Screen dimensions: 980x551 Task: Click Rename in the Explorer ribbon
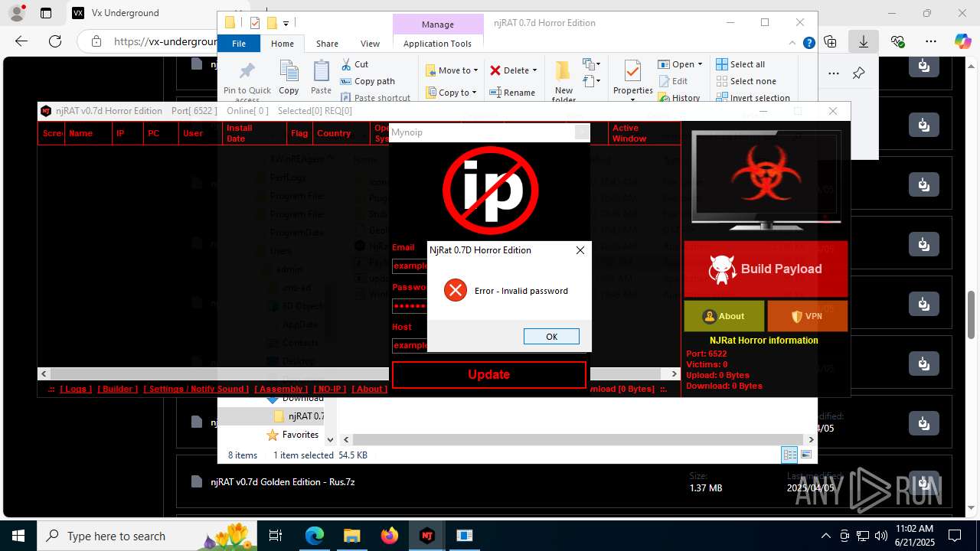(512, 93)
